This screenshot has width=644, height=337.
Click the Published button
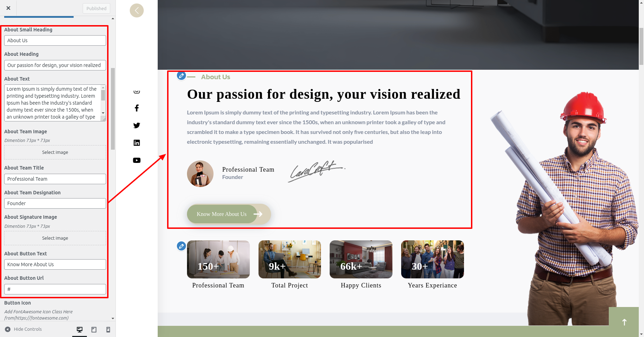[96, 8]
